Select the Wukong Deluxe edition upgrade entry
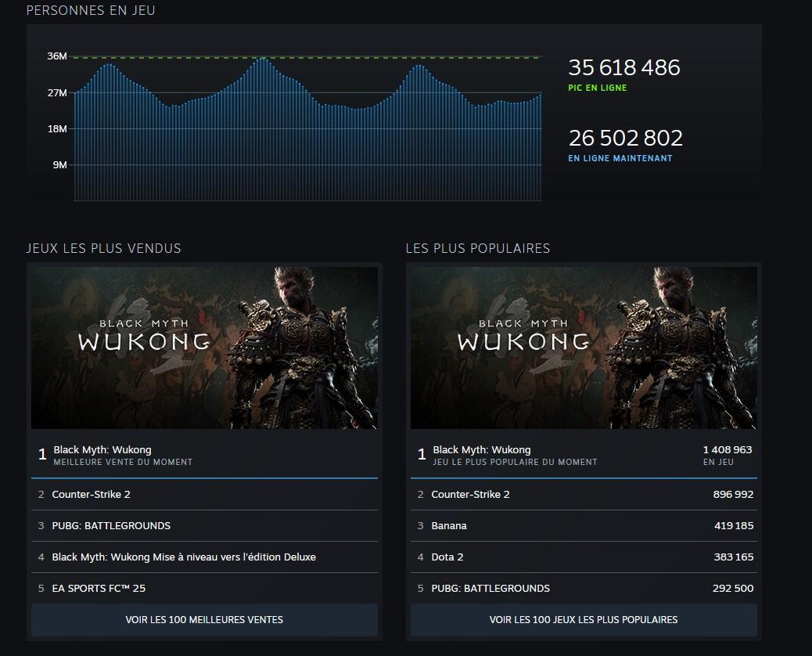Screen dimensions: 812x656 coord(204,557)
